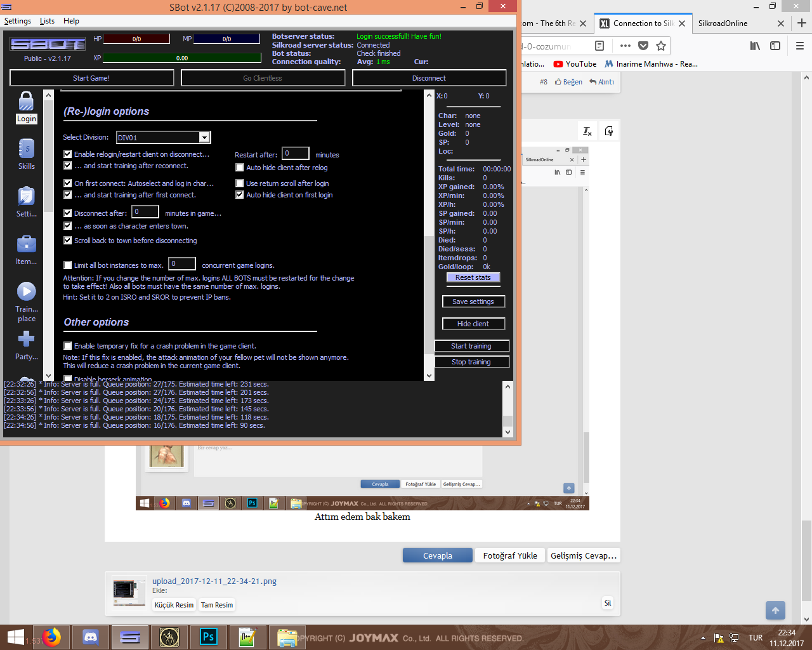Click options panel scroll down arrow

[429, 375]
